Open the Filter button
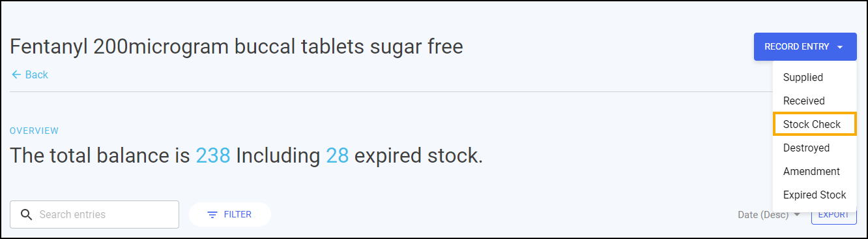The height and width of the screenshot is (239, 868). pos(230,215)
